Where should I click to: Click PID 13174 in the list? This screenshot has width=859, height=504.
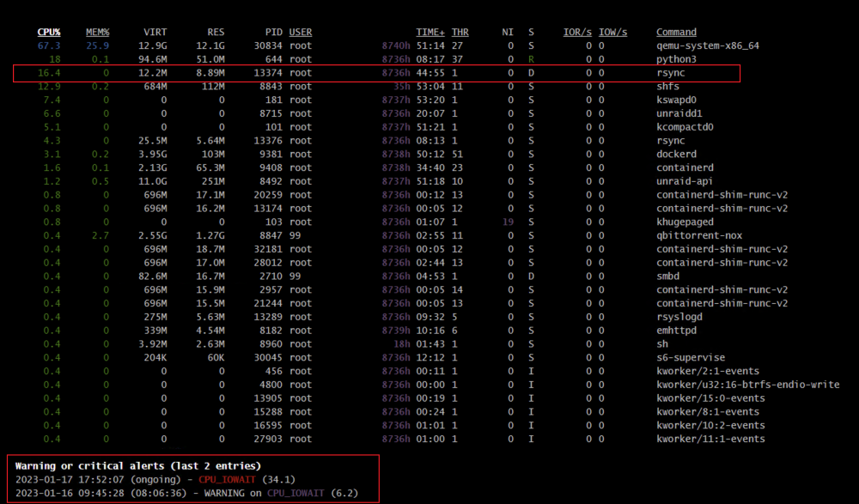tap(268, 208)
